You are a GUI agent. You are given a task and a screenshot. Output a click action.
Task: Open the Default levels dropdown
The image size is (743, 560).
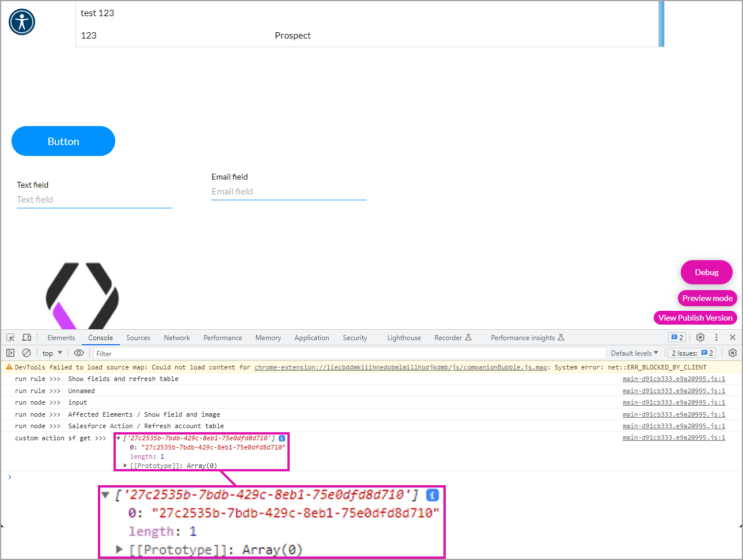634,353
